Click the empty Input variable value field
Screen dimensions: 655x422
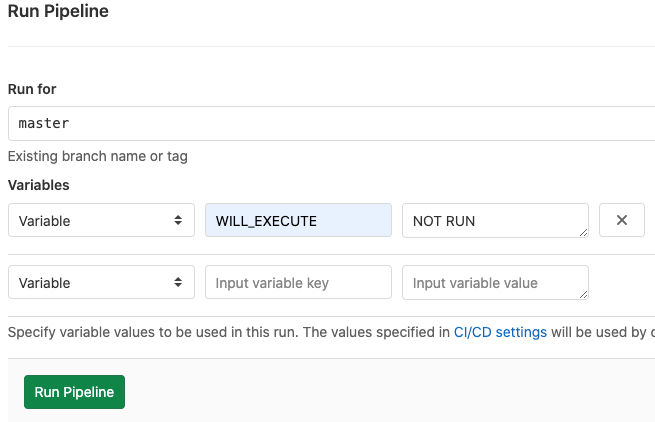pyautogui.click(x=490, y=283)
